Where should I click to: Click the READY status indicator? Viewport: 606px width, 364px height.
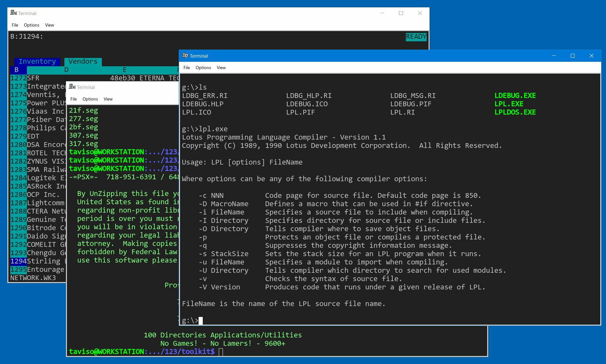tap(416, 36)
